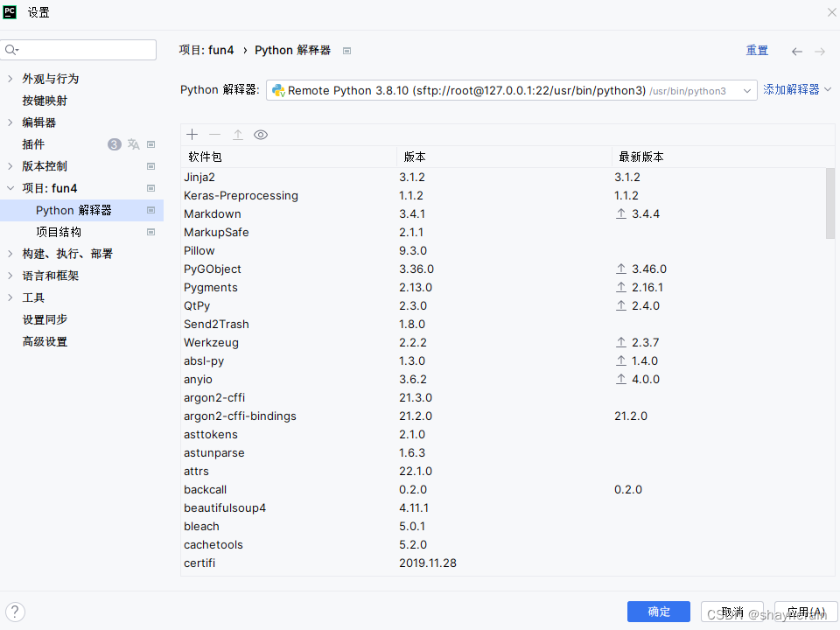Screen dimensions: 840x630
Task: Uninstall selected package using the minus icon
Action: (x=215, y=134)
